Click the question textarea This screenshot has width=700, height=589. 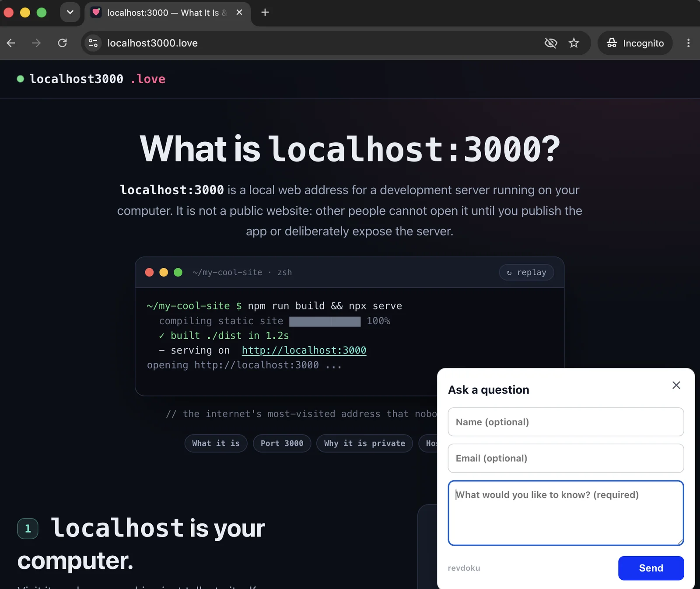(566, 513)
